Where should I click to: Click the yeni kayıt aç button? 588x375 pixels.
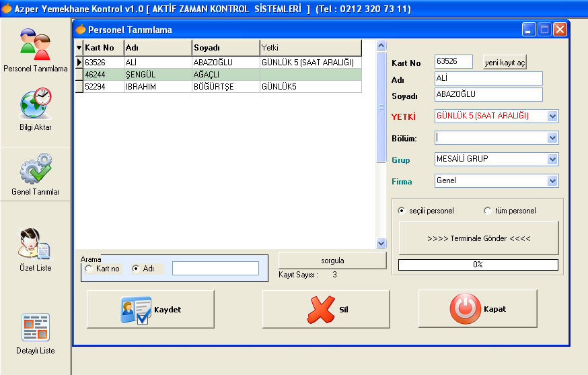tap(505, 63)
